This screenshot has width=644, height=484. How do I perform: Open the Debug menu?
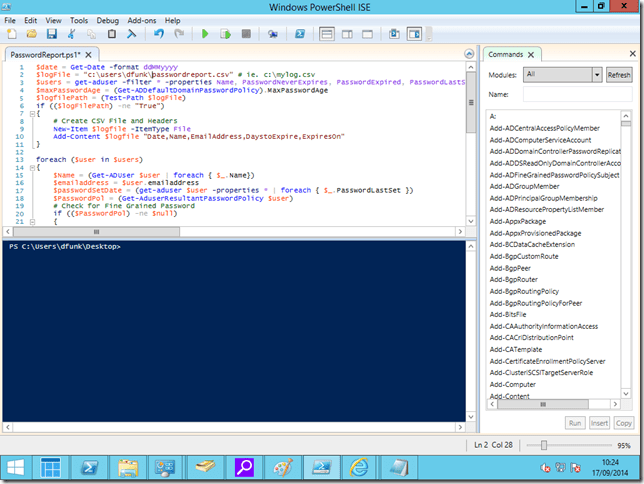(x=108, y=20)
